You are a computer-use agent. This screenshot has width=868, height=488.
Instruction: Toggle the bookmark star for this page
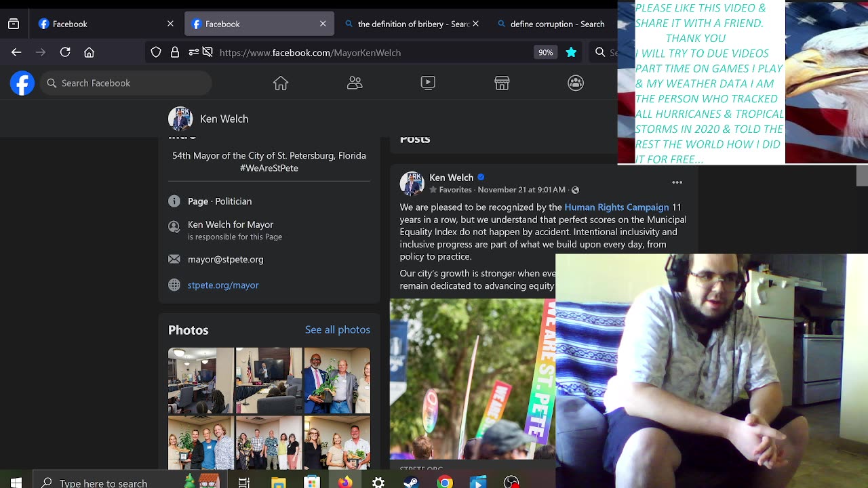pos(571,52)
